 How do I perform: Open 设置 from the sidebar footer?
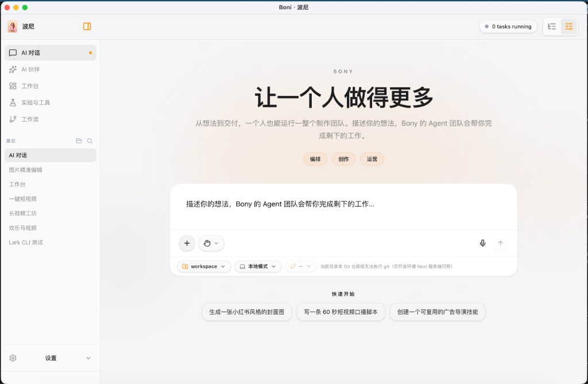(51, 358)
